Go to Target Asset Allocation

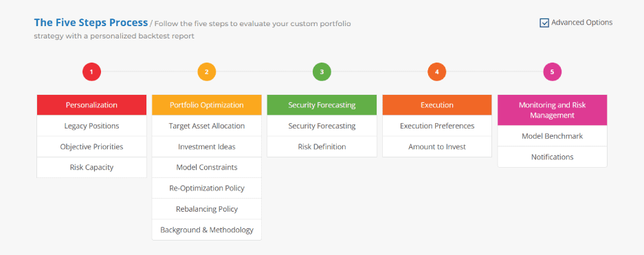(x=207, y=126)
